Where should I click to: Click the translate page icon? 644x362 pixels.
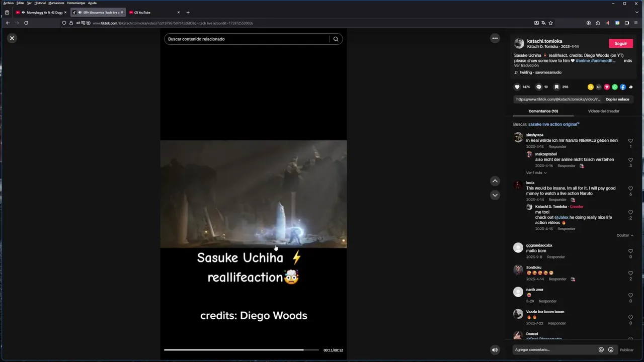[x=543, y=23]
